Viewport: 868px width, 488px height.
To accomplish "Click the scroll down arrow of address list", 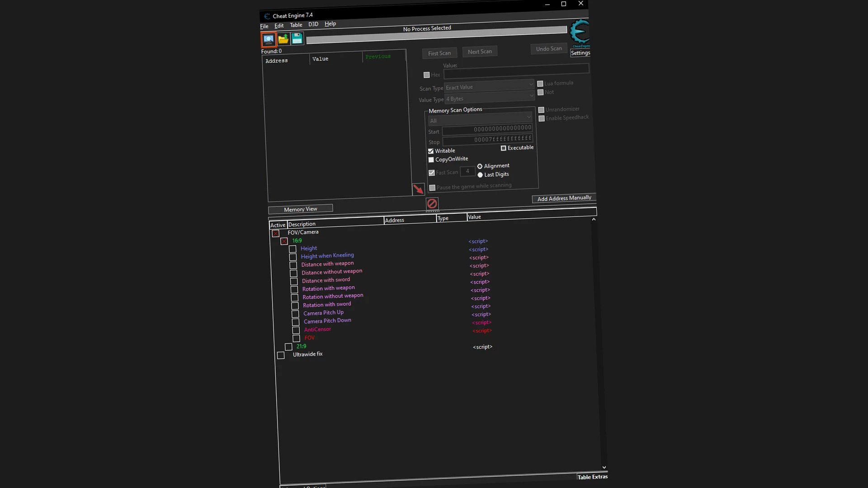I will (604, 468).
